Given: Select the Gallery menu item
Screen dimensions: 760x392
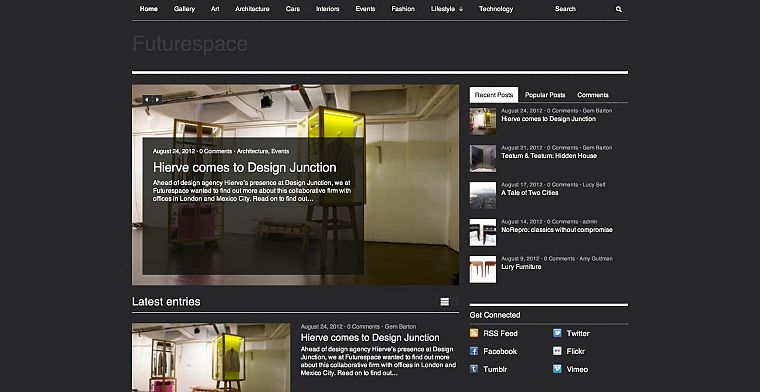Looking at the screenshot, I should pos(184,9).
